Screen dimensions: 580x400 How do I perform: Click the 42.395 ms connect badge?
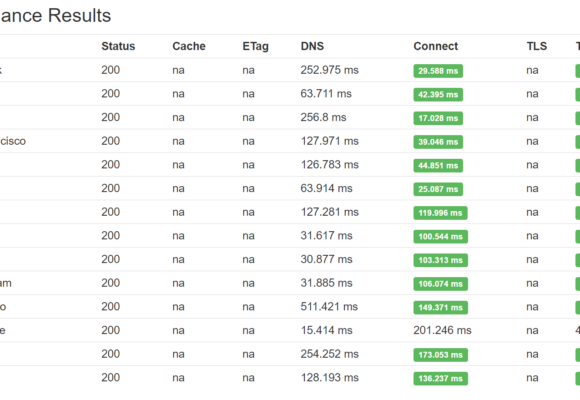[x=438, y=95]
